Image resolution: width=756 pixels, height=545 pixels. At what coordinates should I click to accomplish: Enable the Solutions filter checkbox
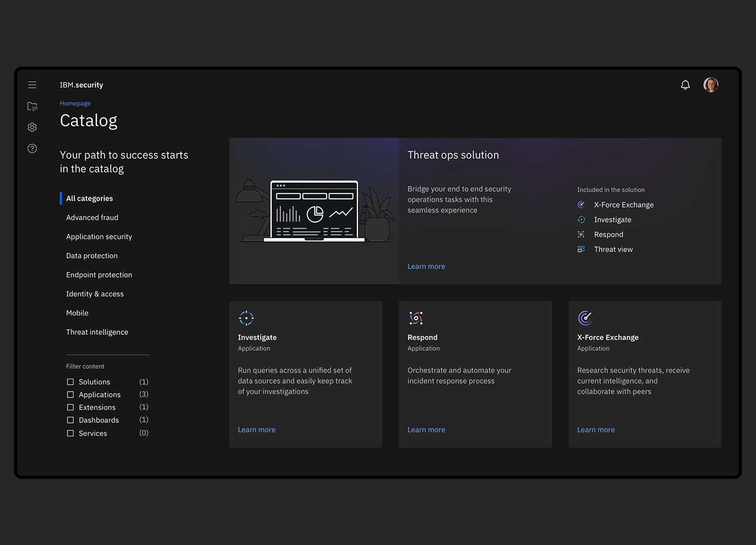[x=70, y=382]
